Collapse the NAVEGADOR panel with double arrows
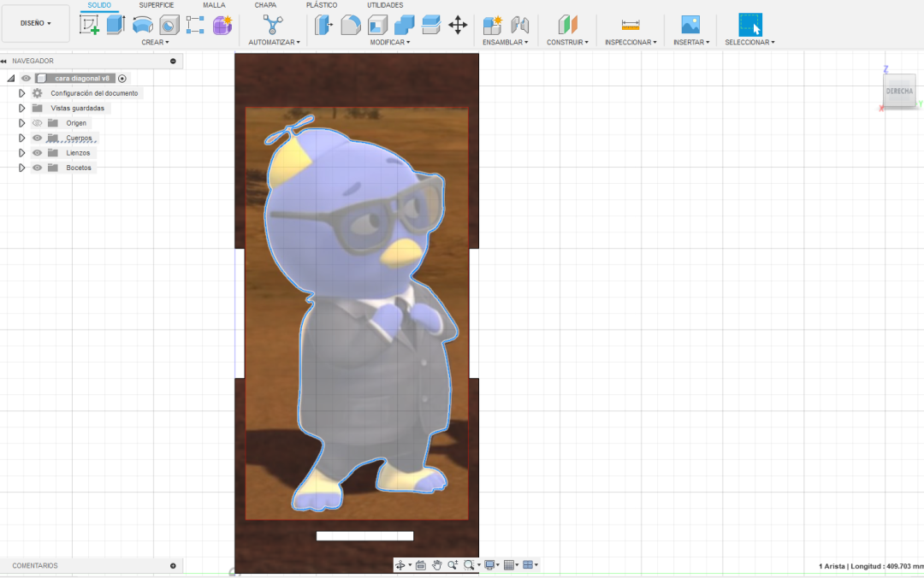The height and width of the screenshot is (578, 924). click(x=3, y=62)
